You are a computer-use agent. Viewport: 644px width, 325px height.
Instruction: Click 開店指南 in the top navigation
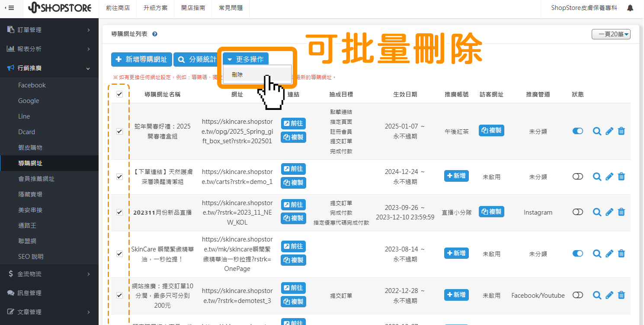[x=193, y=7]
